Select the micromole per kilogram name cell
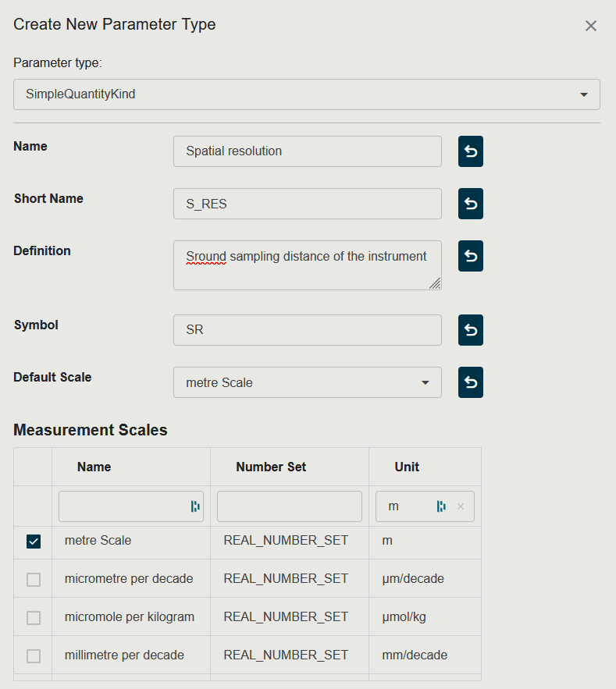This screenshot has width=616, height=689. pyautogui.click(x=130, y=616)
